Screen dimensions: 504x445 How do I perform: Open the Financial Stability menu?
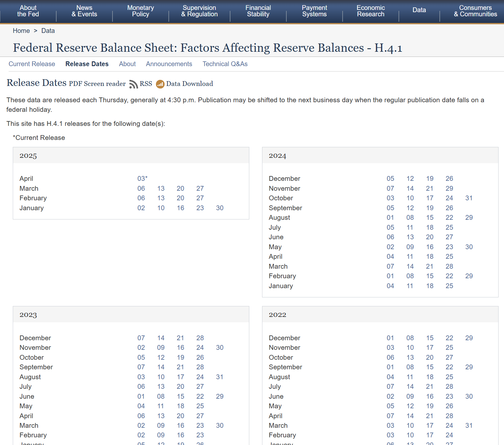(258, 11)
